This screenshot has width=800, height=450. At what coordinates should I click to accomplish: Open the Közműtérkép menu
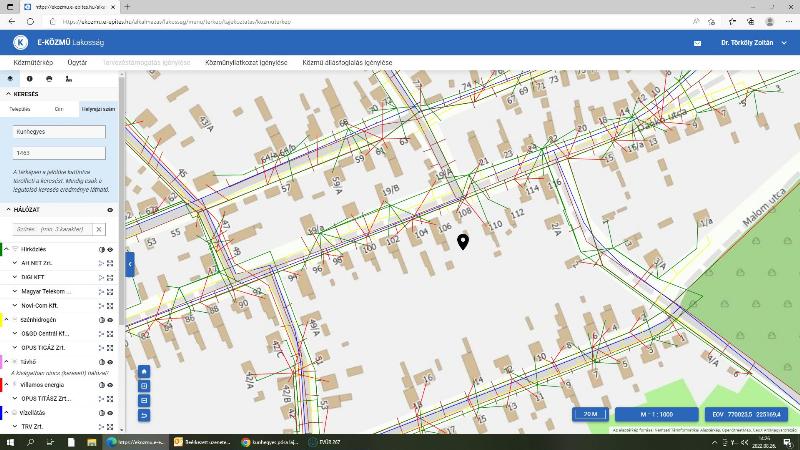pyautogui.click(x=33, y=62)
